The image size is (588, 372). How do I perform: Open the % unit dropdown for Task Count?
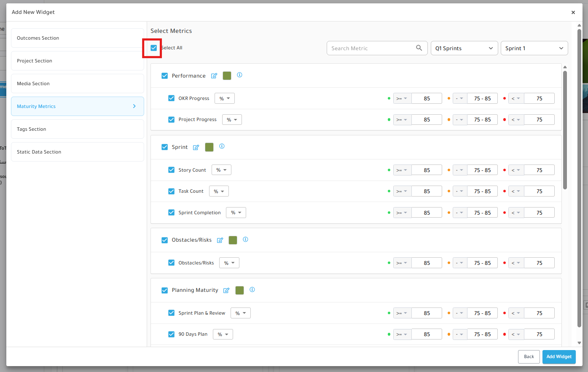click(219, 191)
